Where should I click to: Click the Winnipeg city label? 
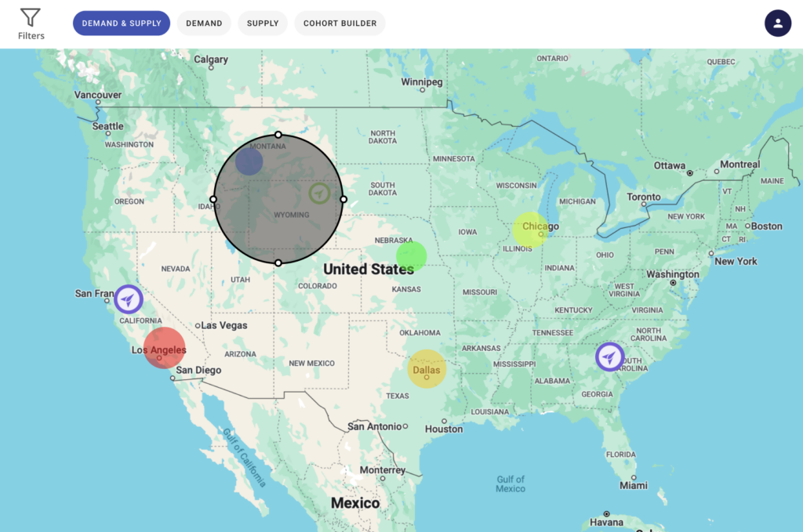(421, 81)
